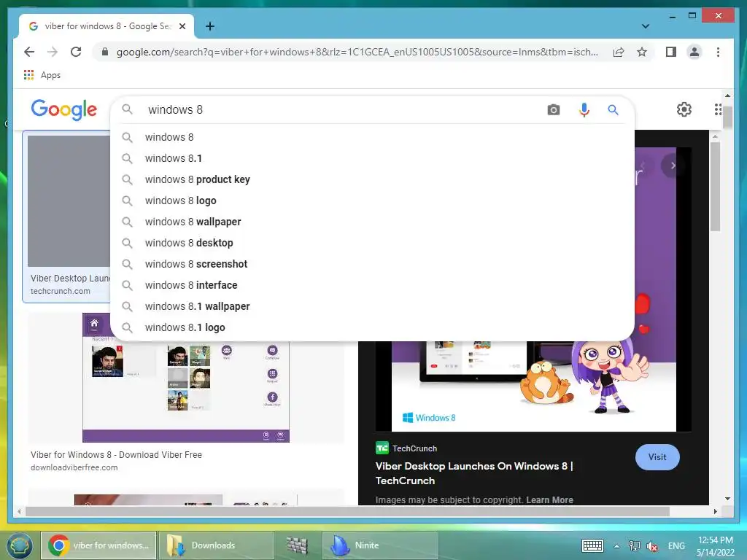Click into the Google search text field
747x560 pixels.
[x=343, y=110]
